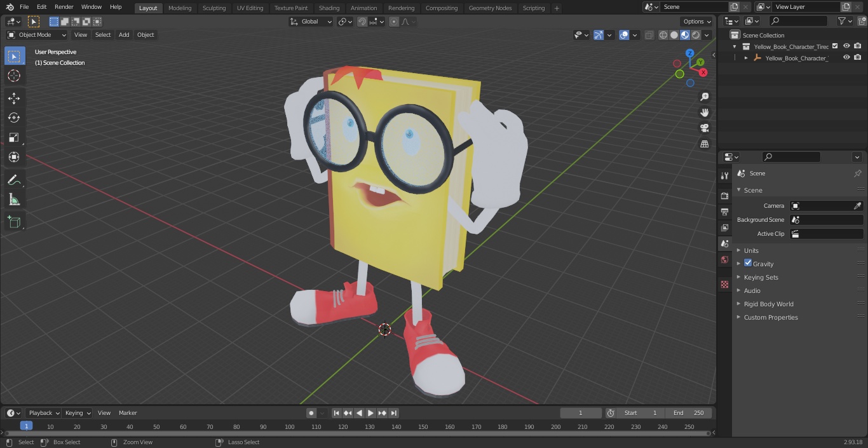Open the World properties tab

click(x=724, y=259)
